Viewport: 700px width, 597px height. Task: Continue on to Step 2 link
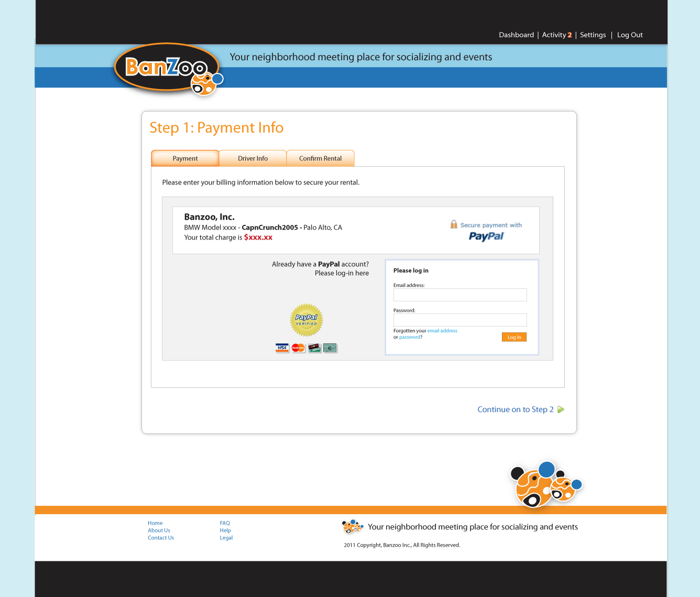[x=516, y=409]
